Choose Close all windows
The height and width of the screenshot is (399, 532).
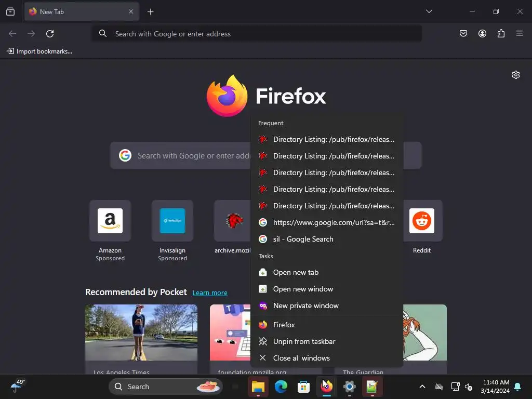(326, 358)
